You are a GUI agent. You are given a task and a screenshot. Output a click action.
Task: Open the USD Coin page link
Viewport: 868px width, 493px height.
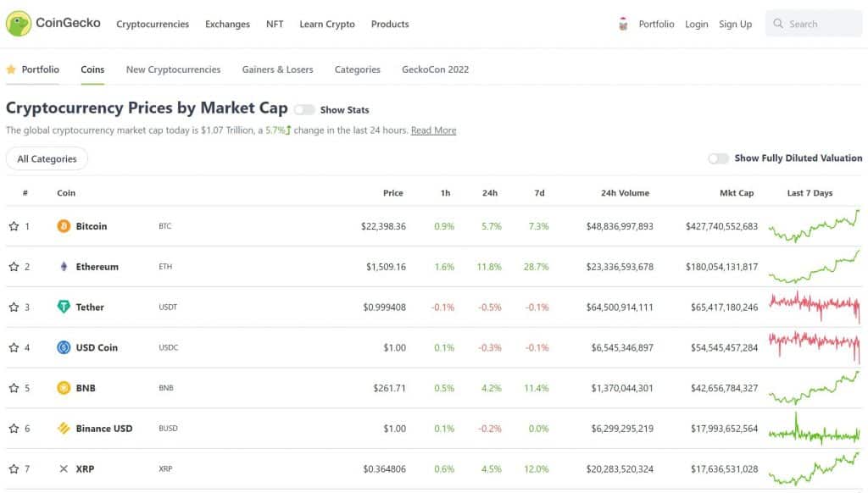[97, 347]
